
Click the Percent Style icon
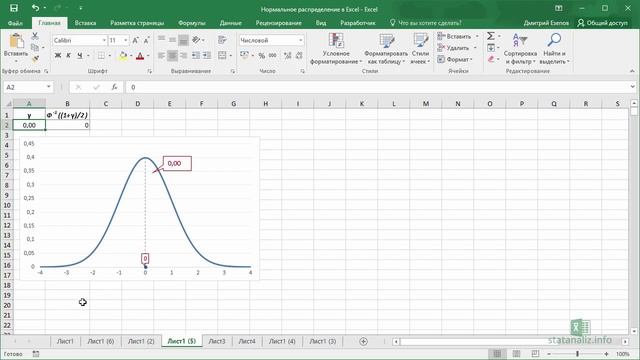pos(262,56)
